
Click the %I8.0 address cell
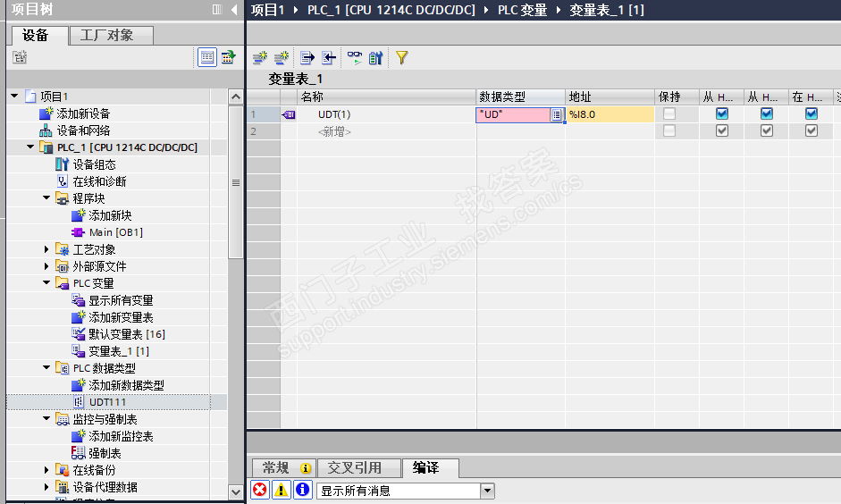pos(610,114)
